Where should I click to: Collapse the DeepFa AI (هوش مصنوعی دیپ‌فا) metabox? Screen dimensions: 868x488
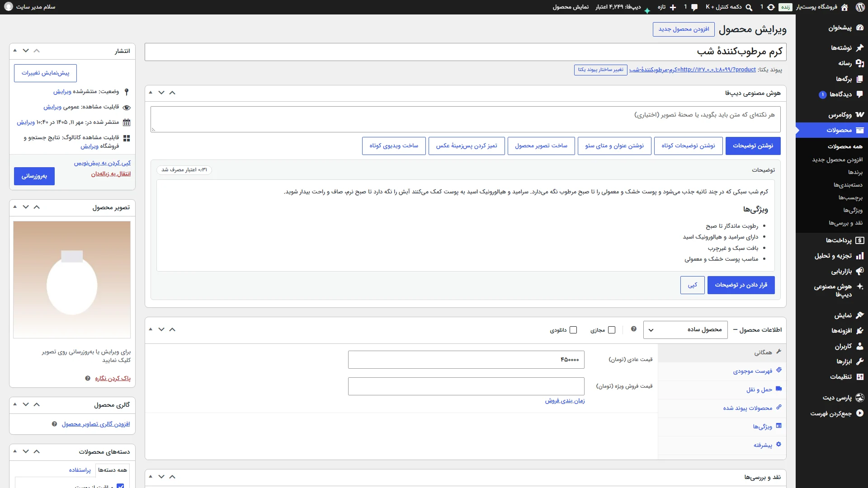pyautogui.click(x=151, y=93)
